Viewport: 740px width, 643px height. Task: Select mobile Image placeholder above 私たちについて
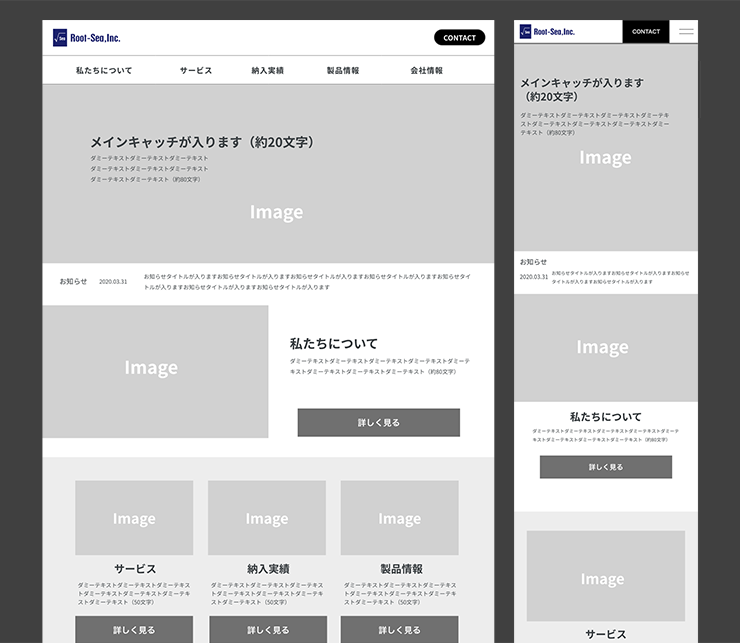click(x=605, y=348)
